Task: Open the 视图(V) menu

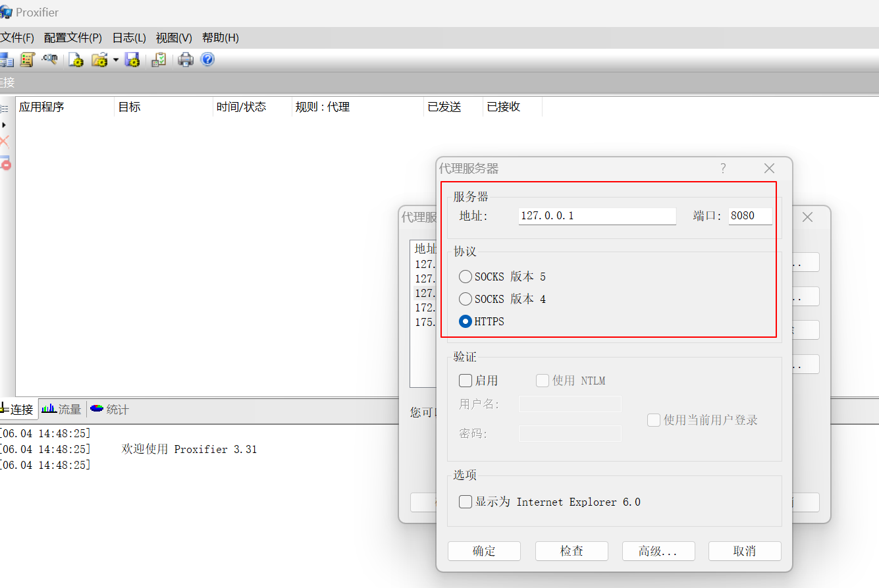Action: pyautogui.click(x=174, y=38)
